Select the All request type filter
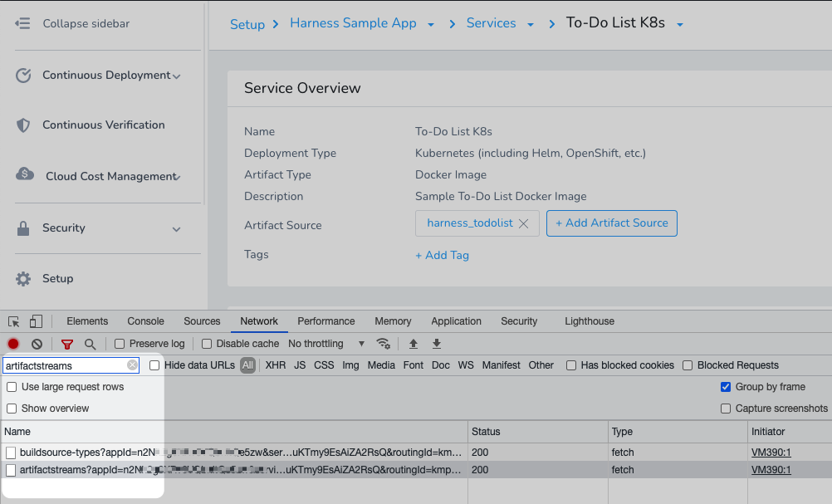The image size is (832, 504). 247,365
